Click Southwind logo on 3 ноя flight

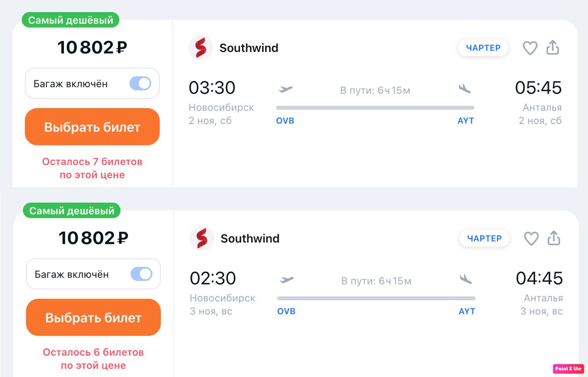click(202, 238)
